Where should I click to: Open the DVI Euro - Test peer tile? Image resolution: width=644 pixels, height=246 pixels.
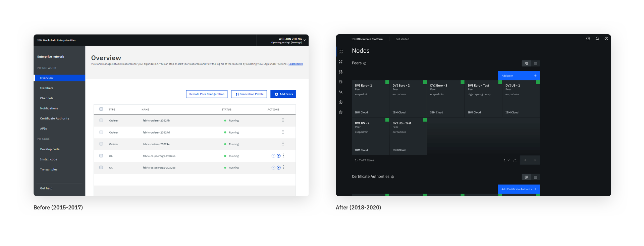point(483,99)
